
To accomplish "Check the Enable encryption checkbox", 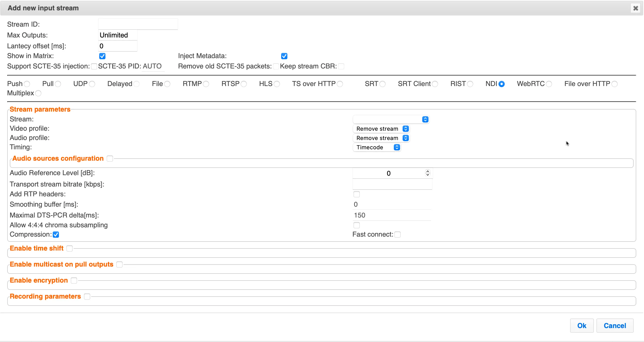I will coord(74,281).
